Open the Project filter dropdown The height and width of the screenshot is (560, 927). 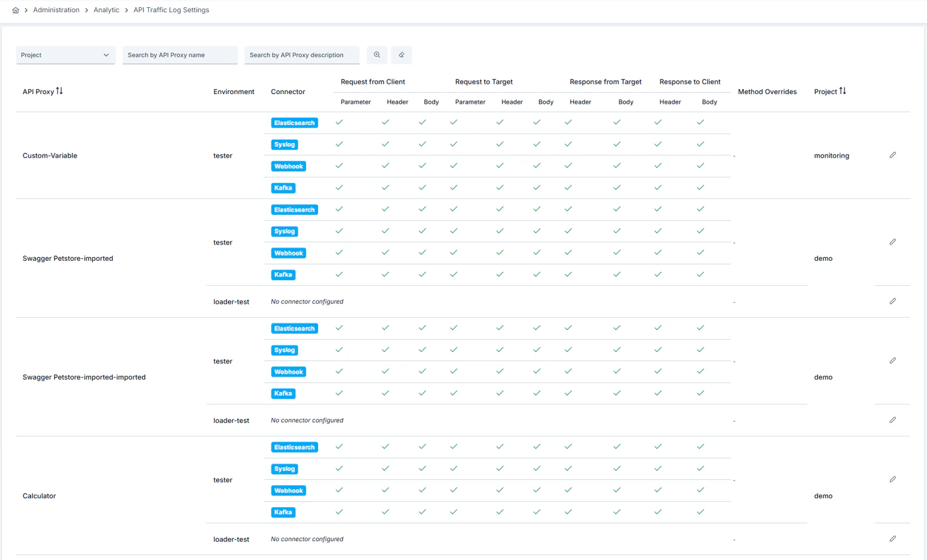[66, 55]
